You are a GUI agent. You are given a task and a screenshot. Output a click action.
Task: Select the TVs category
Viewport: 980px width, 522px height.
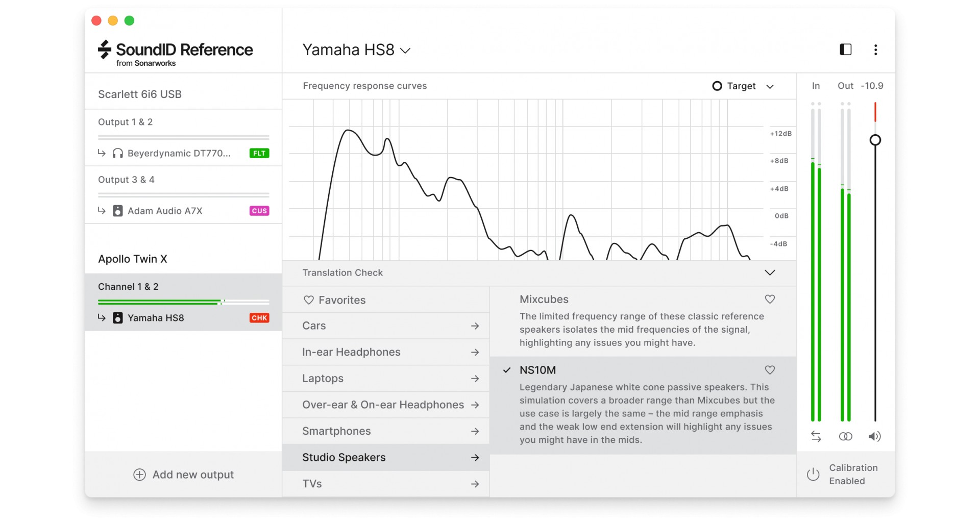tap(386, 484)
